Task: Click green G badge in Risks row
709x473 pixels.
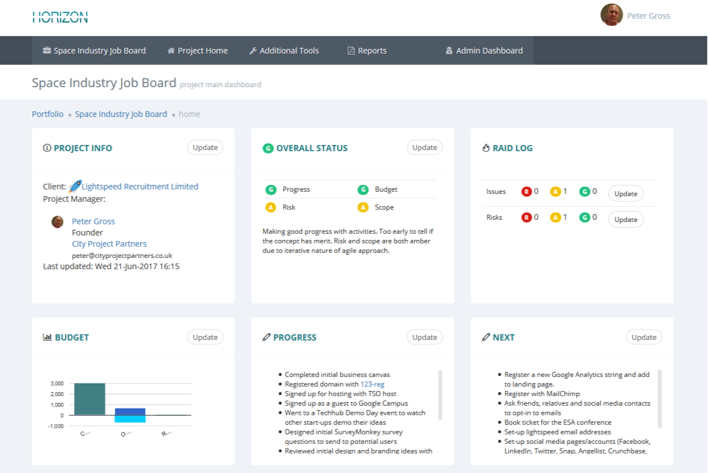Action: (x=585, y=218)
